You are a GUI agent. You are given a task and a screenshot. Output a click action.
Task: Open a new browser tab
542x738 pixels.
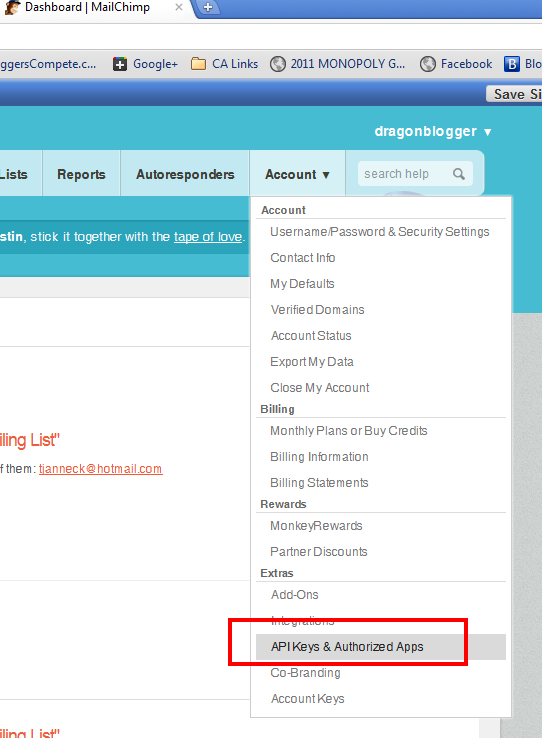click(x=208, y=8)
